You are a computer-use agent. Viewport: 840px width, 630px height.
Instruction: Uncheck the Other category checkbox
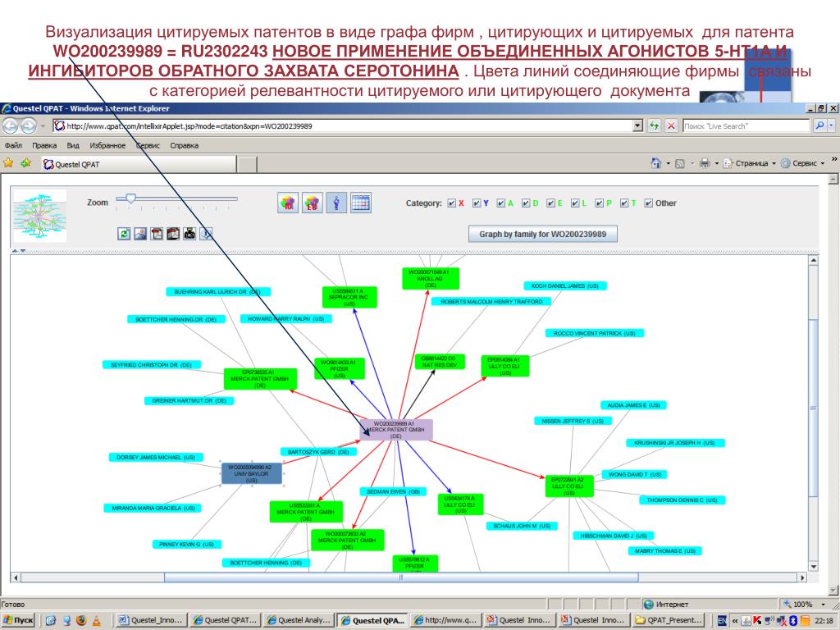tap(648, 203)
